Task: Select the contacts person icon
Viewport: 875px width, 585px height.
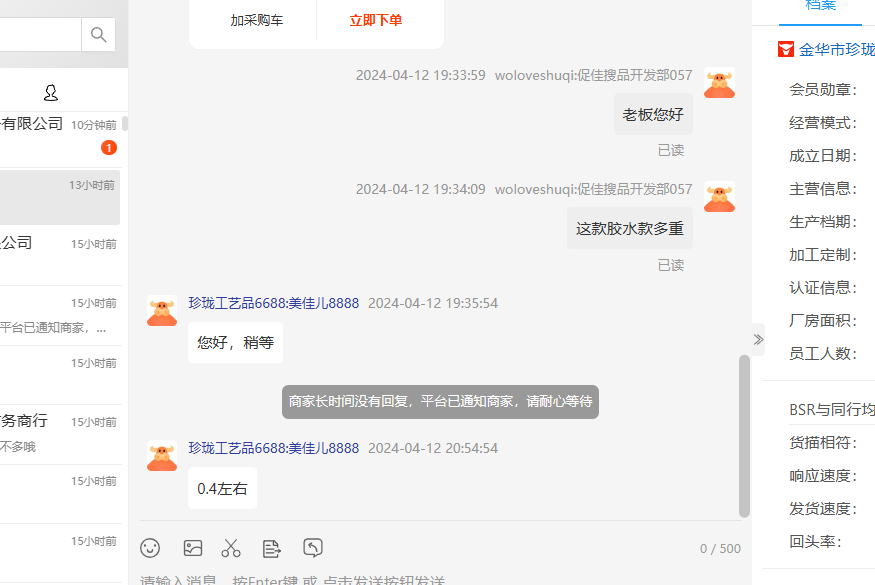Action: pos(51,92)
